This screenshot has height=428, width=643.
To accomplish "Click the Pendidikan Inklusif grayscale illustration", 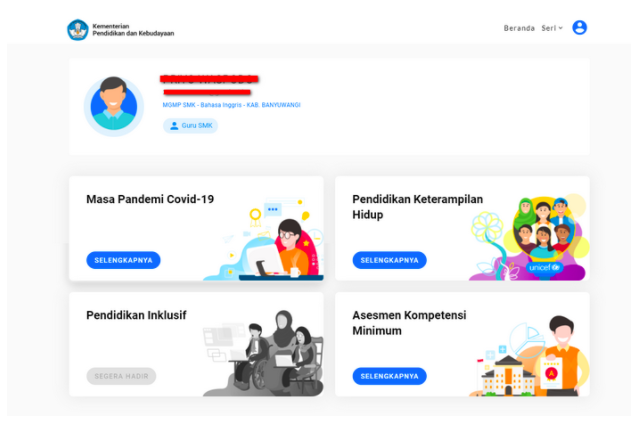I will [x=263, y=353].
